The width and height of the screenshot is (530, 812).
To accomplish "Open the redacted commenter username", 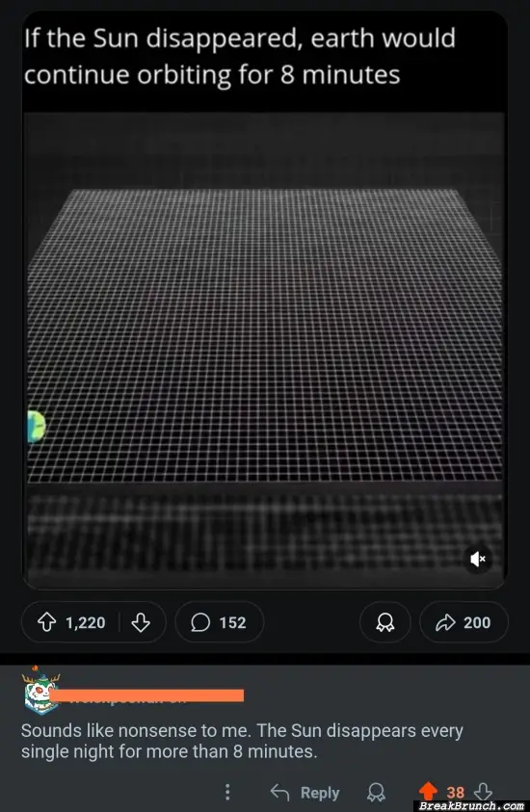I will coord(148,695).
